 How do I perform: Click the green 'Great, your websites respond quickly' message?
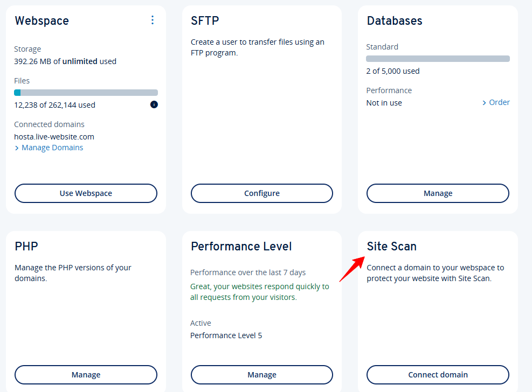click(x=260, y=292)
